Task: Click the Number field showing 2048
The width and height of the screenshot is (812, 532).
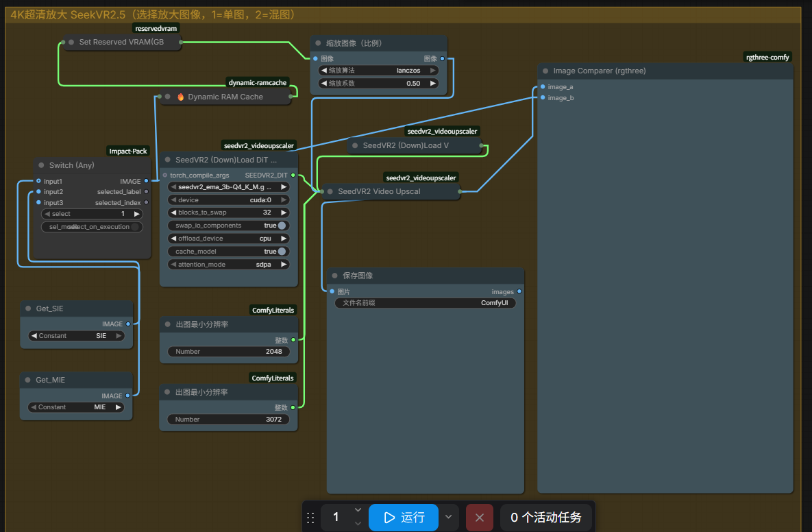Action: tap(228, 351)
